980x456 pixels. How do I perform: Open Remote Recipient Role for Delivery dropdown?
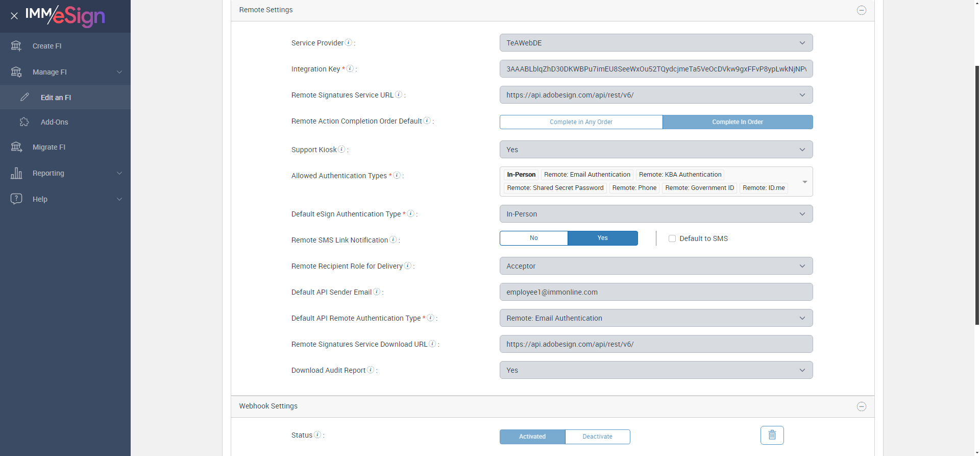(x=656, y=266)
